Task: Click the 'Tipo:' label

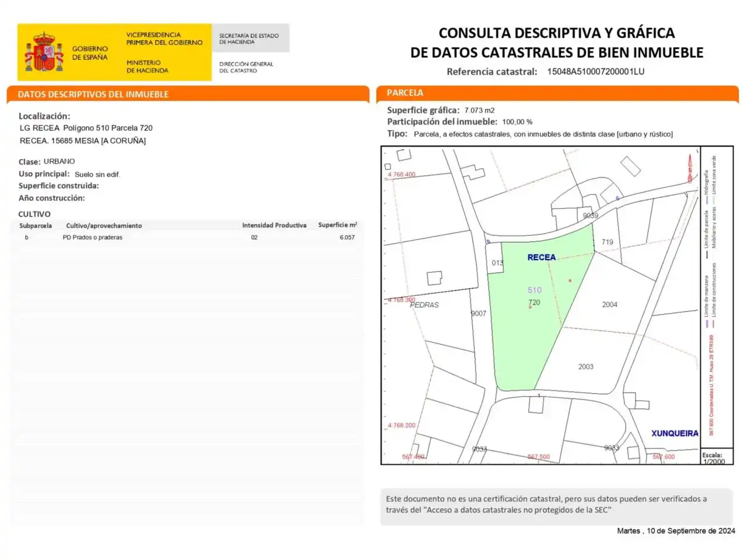Action: 397,134
